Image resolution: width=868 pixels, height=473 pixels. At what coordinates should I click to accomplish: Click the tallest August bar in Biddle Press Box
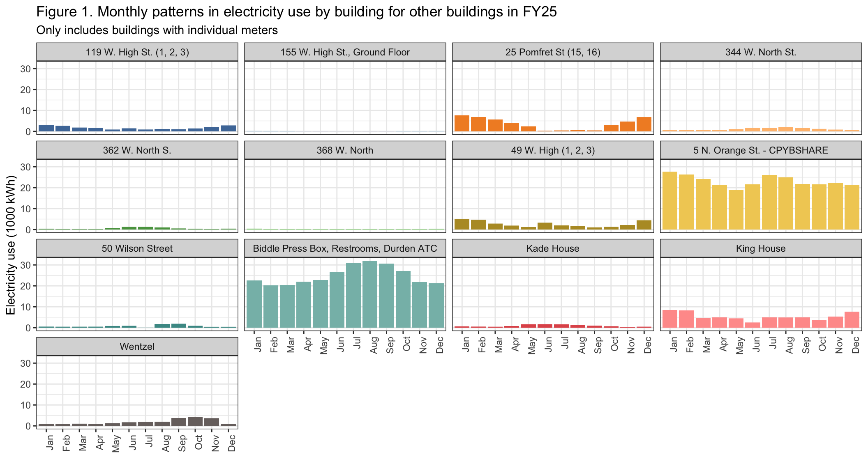[370, 294]
